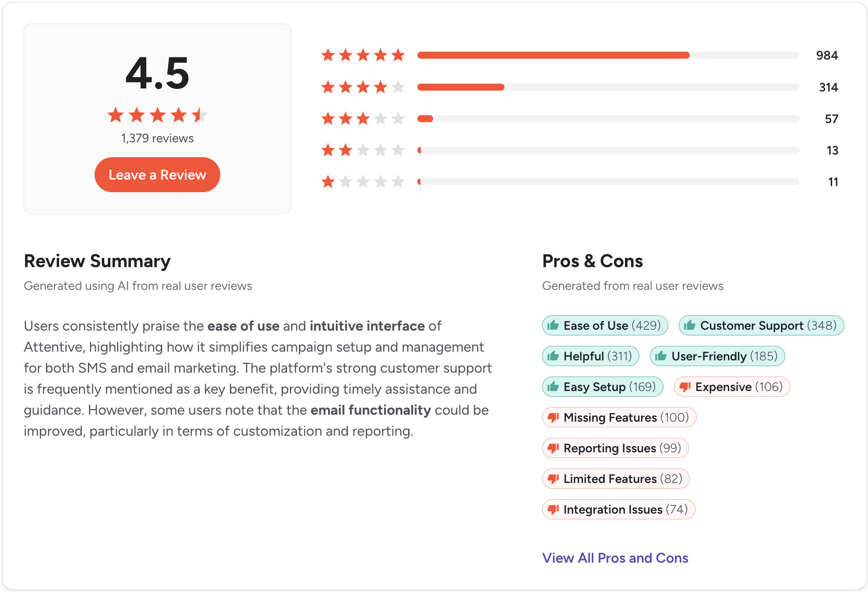The height and width of the screenshot is (592, 868).
Task: Click the thumbs-down icon on Integration Issues
Action: tap(554, 509)
